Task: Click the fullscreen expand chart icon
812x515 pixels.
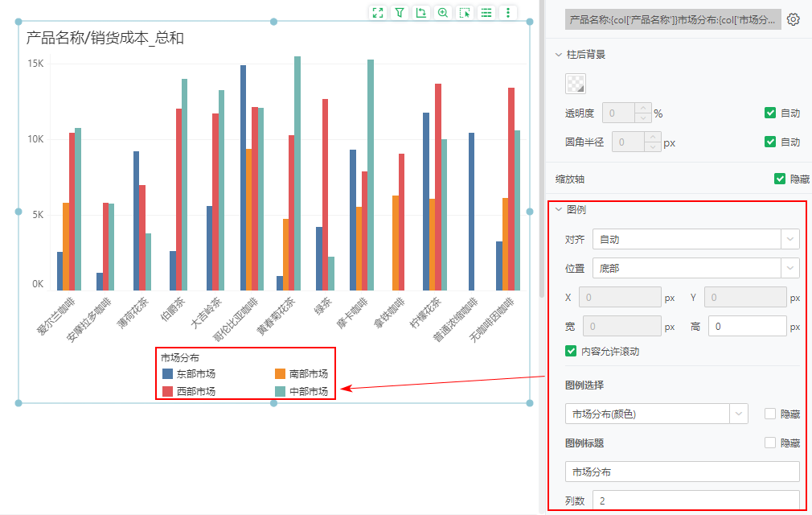Action: (378, 12)
